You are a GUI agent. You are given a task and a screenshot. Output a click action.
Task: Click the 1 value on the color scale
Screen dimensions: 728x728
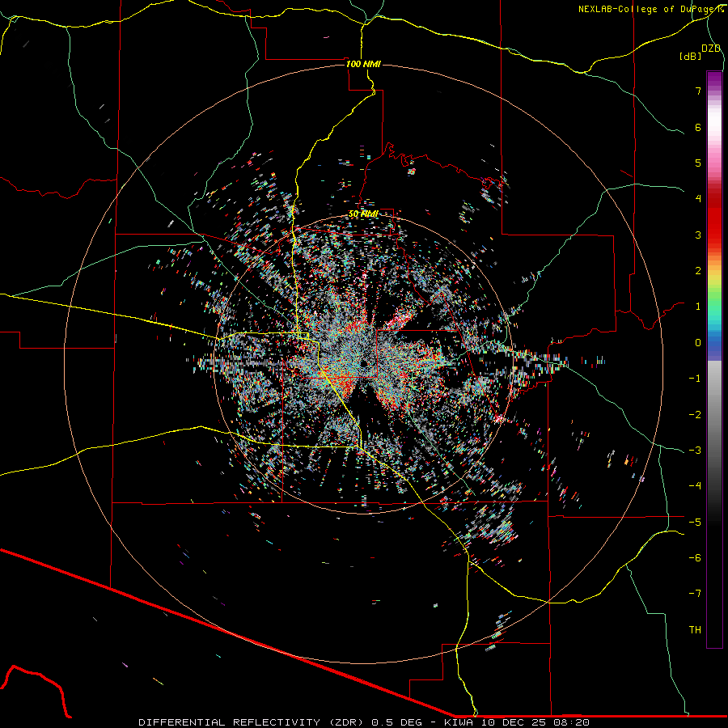[698, 307]
